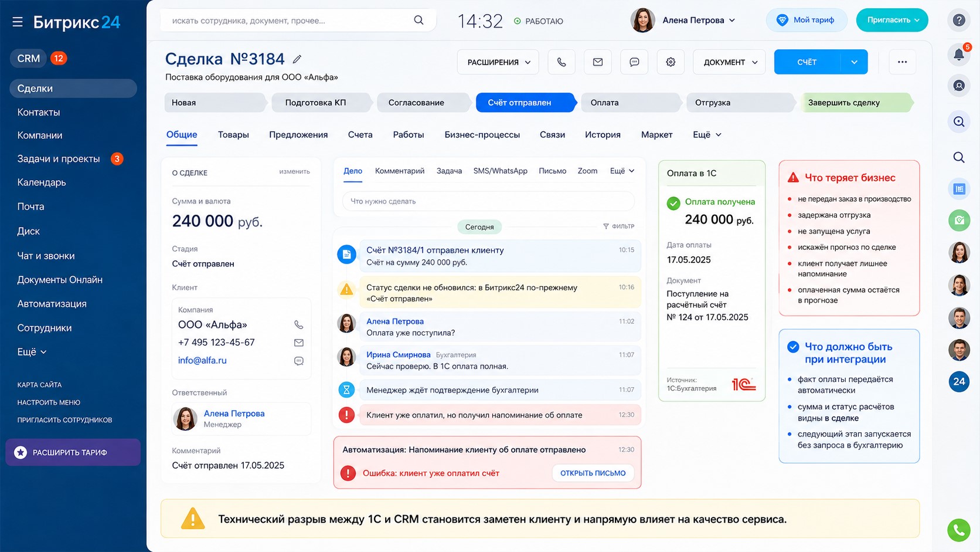This screenshot has width=980, height=552.
Task: Toggle the РАБОТАЮ work status indicator
Action: pos(538,21)
